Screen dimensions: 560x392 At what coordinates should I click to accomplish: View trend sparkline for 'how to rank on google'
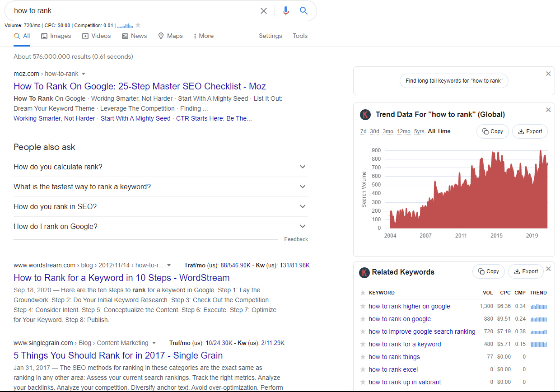tap(539, 319)
